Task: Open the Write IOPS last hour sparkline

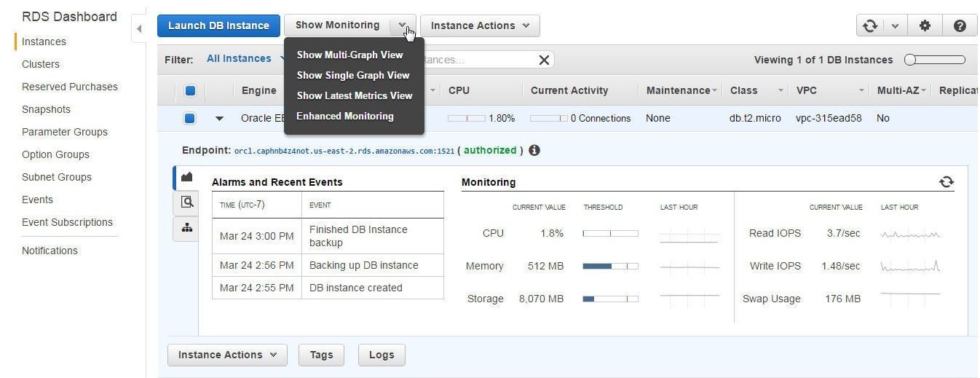Action: [x=910, y=267]
